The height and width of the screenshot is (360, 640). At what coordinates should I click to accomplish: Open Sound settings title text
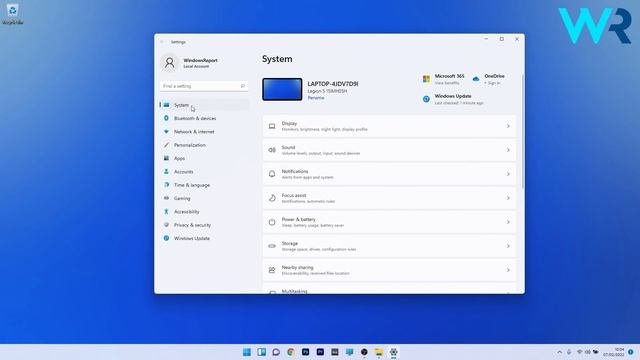pyautogui.click(x=288, y=147)
